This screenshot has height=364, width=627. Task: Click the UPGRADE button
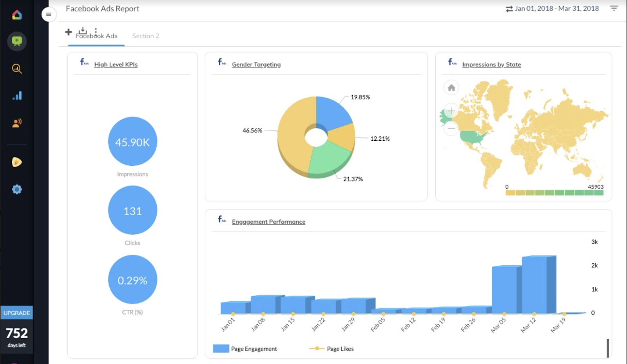tap(17, 313)
